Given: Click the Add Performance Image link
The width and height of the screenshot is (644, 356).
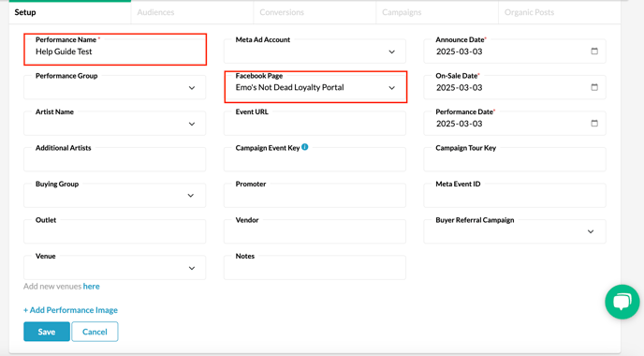Looking at the screenshot, I should pyautogui.click(x=70, y=310).
